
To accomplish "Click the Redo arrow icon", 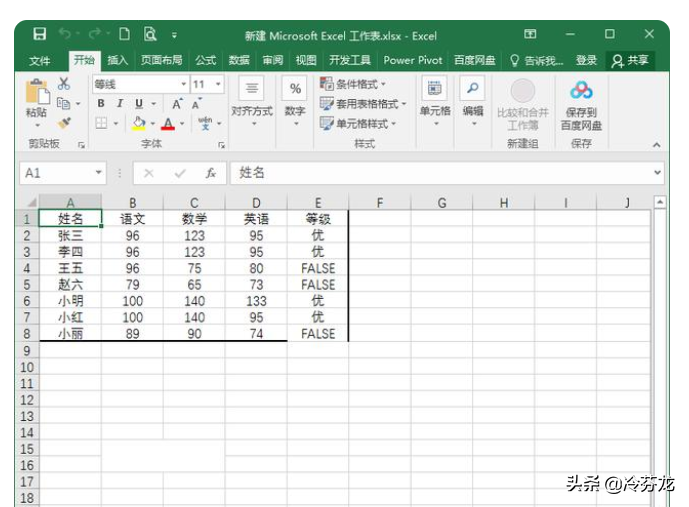I will tap(95, 33).
